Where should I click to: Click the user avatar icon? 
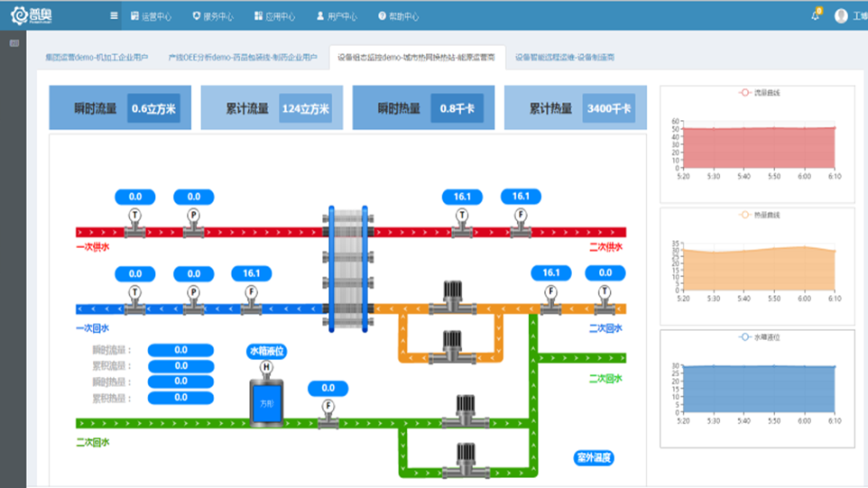841,16
